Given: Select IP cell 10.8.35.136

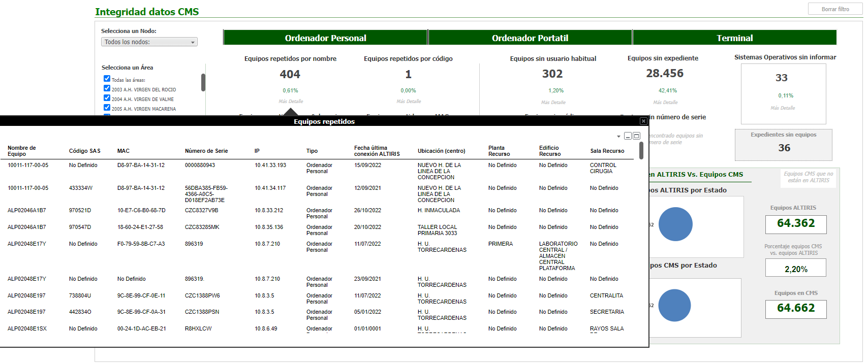Looking at the screenshot, I should point(269,227).
